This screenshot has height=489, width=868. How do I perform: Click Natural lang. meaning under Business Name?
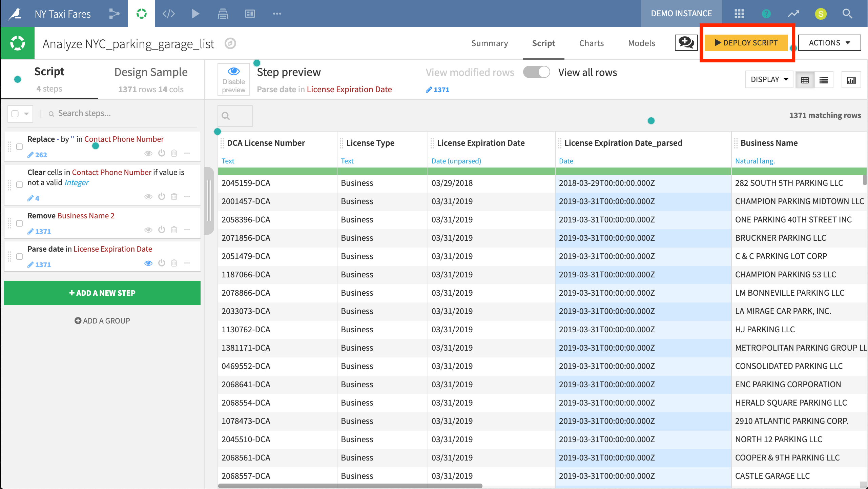coord(755,161)
